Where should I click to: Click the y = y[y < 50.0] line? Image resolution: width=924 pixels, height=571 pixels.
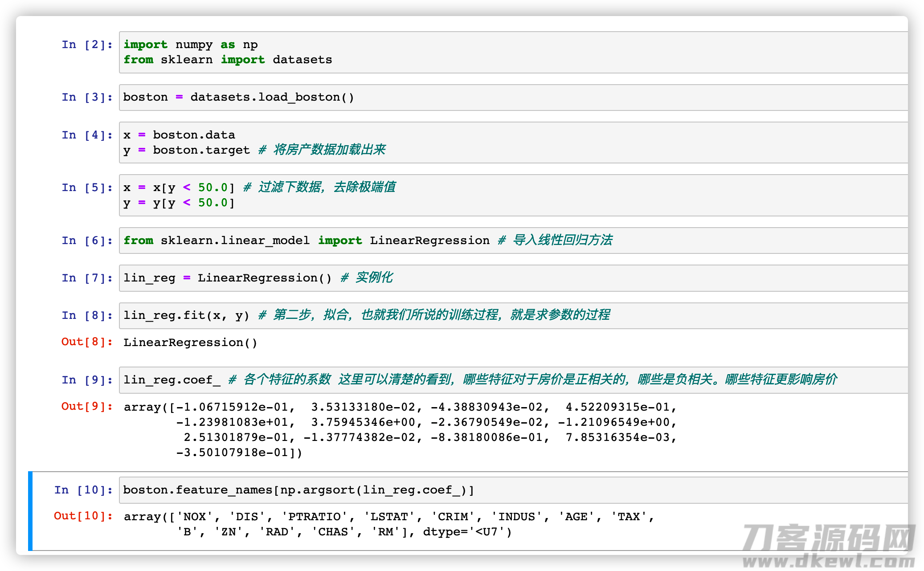(x=179, y=203)
